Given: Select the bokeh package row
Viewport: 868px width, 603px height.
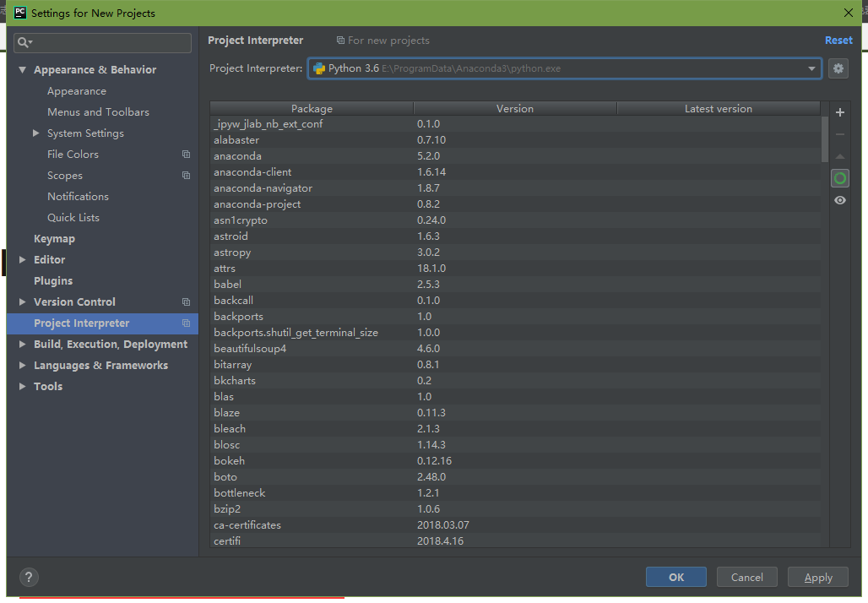Looking at the screenshot, I should (515, 461).
